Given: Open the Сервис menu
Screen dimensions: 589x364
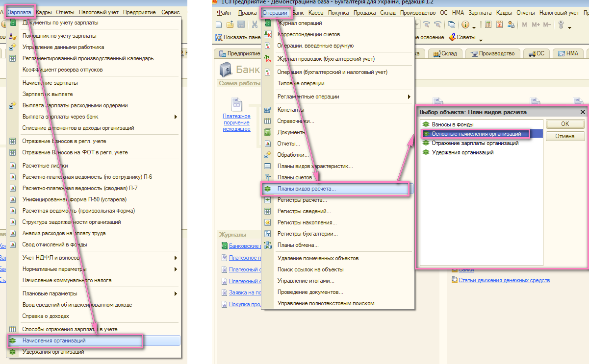Looking at the screenshot, I should pos(170,12).
